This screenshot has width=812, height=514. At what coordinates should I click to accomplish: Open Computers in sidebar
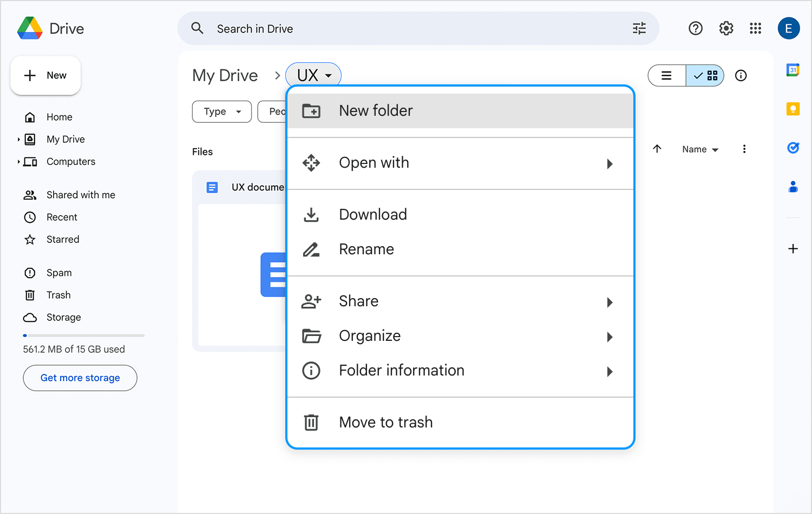coord(71,162)
